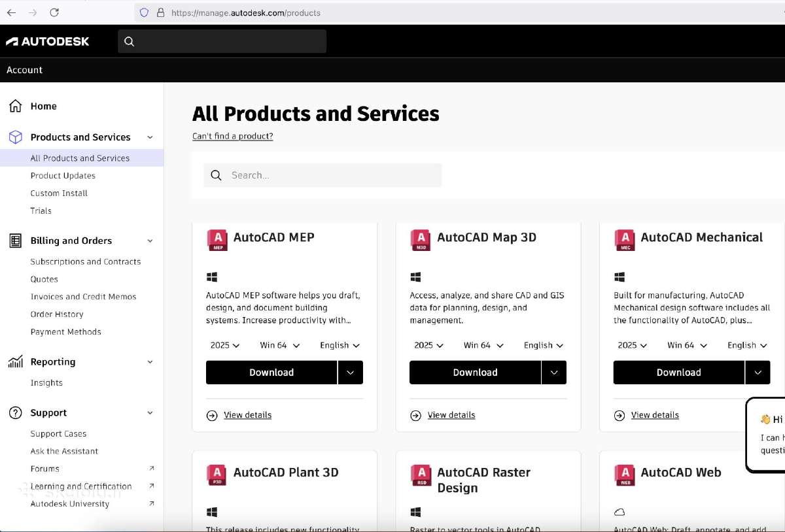The image size is (785, 532).
Task: Open the 2025 version dropdown for AutoCAD Map 3D
Action: (x=428, y=345)
